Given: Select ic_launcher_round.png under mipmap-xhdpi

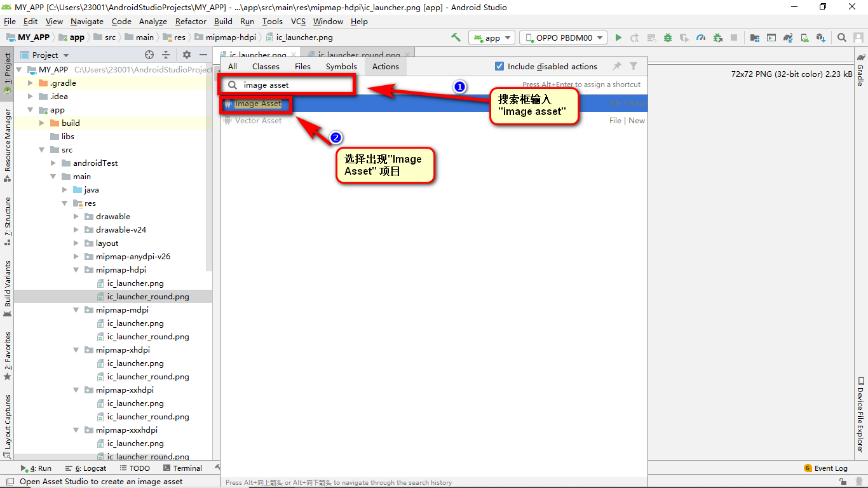Looking at the screenshot, I should coord(148,377).
